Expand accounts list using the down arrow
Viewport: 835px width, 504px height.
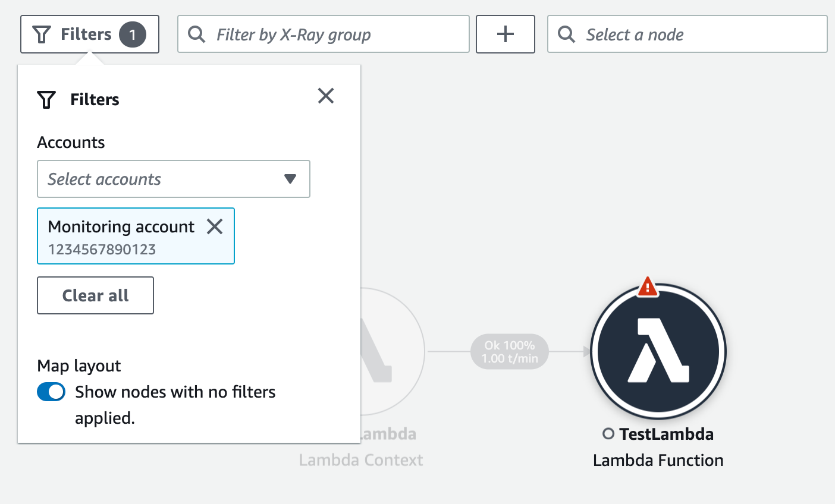(290, 179)
